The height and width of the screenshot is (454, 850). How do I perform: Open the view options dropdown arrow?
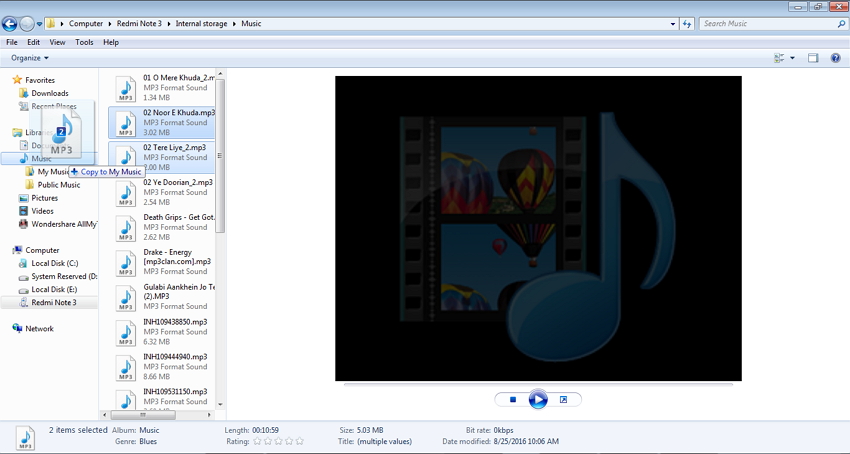point(793,58)
